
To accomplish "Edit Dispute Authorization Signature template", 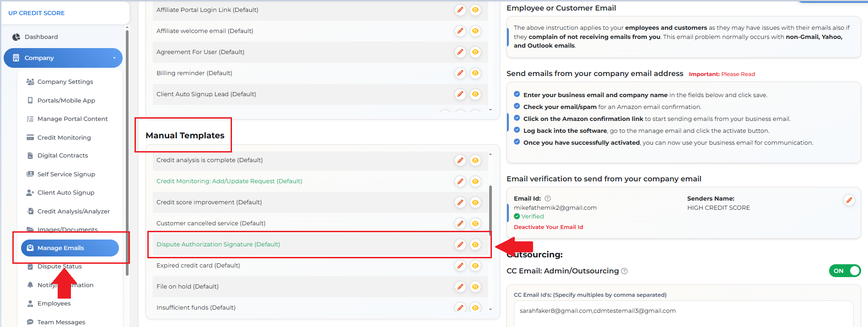I will click(x=460, y=244).
